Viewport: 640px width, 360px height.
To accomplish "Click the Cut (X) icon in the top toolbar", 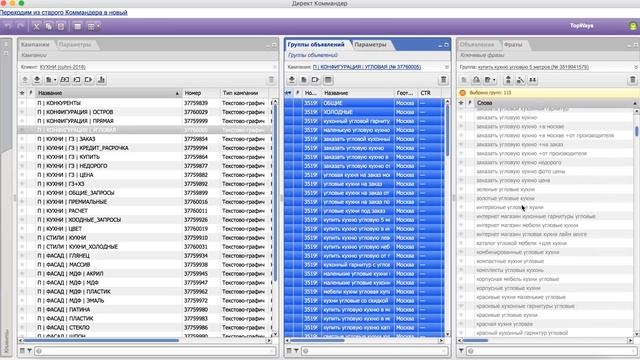I will pyautogui.click(x=36, y=27).
